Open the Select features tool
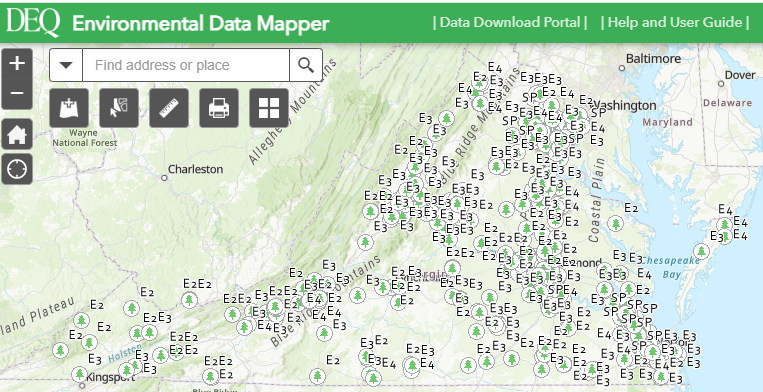The width and height of the screenshot is (763, 392). coord(119,108)
